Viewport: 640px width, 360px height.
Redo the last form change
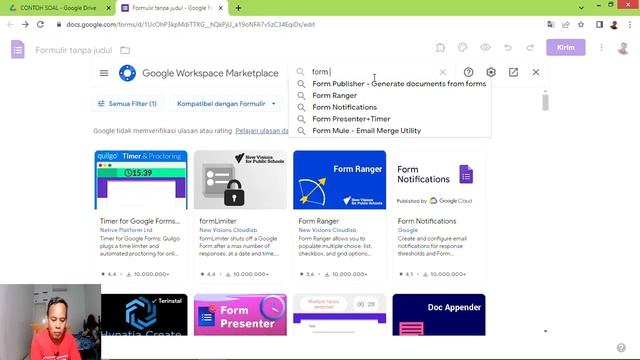point(530,48)
